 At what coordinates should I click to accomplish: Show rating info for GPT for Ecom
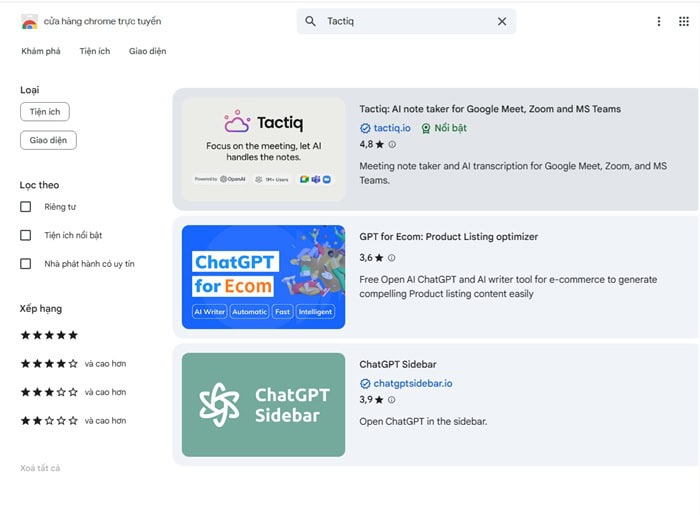[392, 258]
